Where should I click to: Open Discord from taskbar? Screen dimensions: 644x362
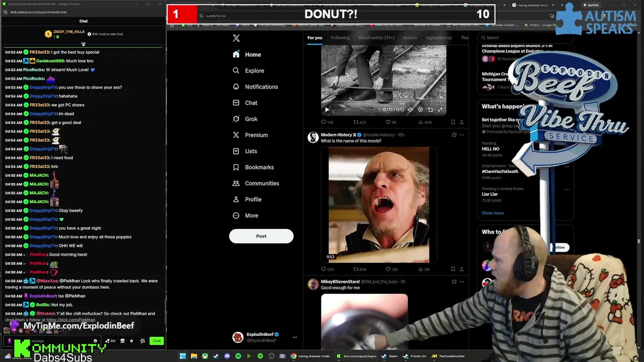pos(227,356)
